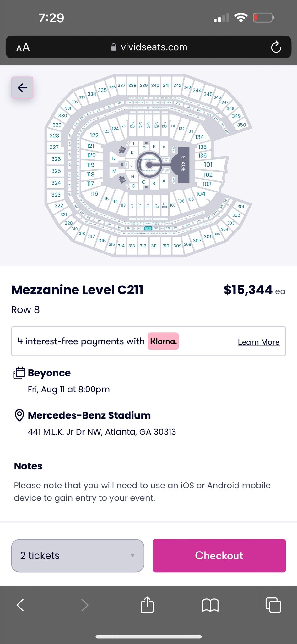Tap location pin beside Mercedes-Benz Stadium
297x644 pixels.
coord(19,415)
